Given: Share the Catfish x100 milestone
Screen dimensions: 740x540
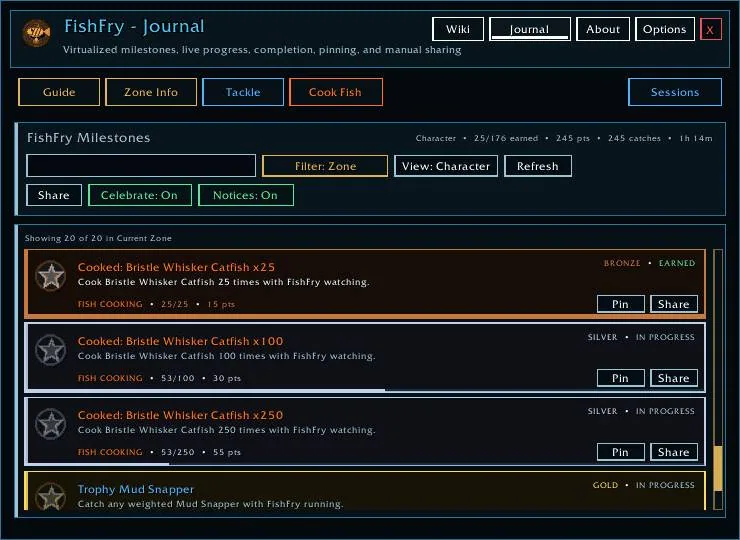Looking at the screenshot, I should coord(673,378).
